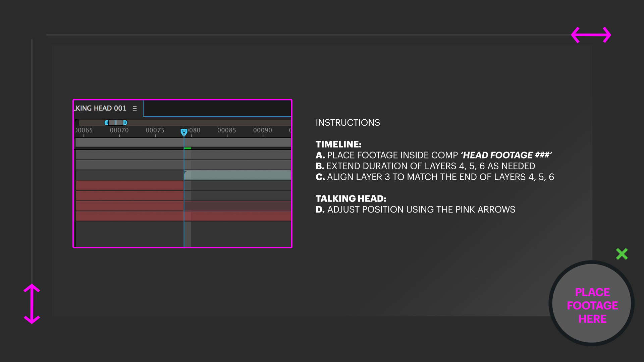Click the 00070 mark on time ruler
Image resolution: width=644 pixels, height=362 pixels.
[119, 130]
